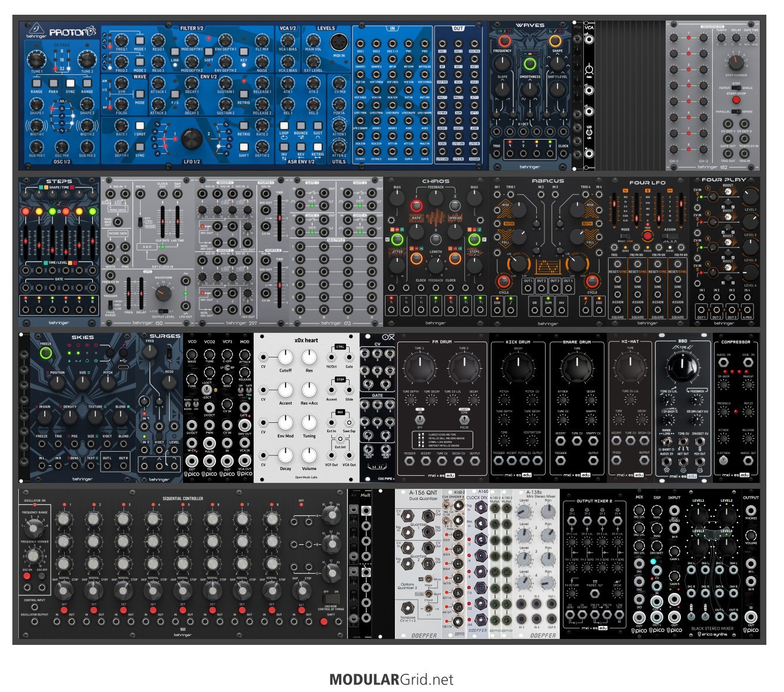Toggle channel 1's BOOST switch on Four Play

(728, 191)
